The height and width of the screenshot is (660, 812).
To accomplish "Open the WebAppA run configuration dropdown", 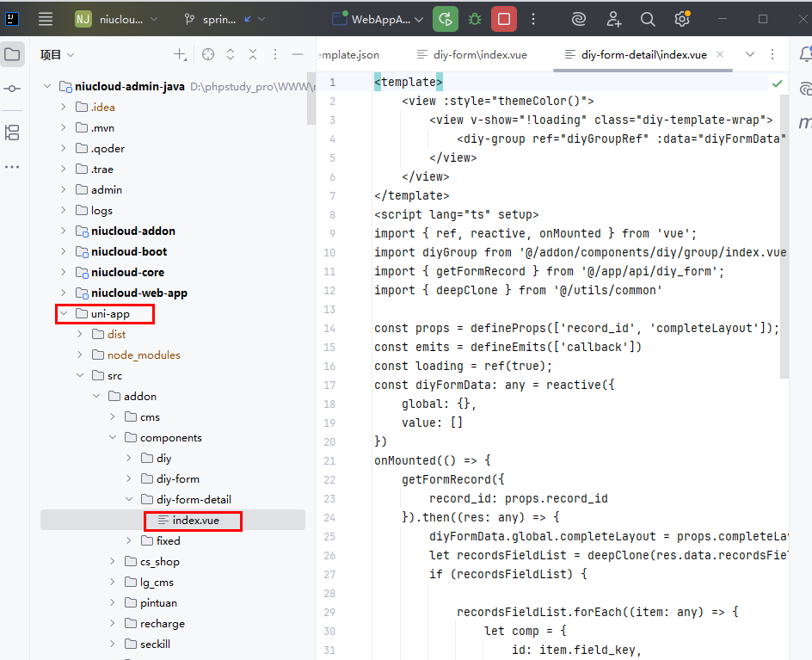I will [x=378, y=19].
